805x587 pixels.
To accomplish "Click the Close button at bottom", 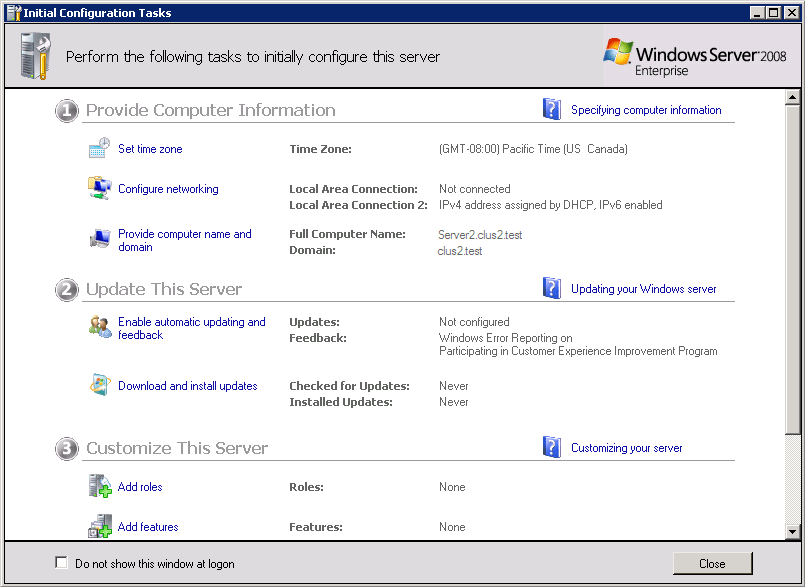I will point(712,563).
